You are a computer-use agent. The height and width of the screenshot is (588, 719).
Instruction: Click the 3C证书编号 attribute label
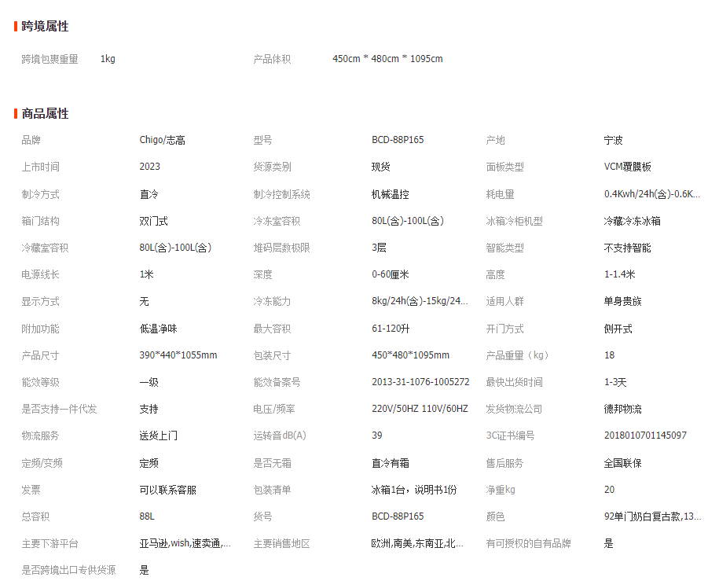tap(510, 435)
